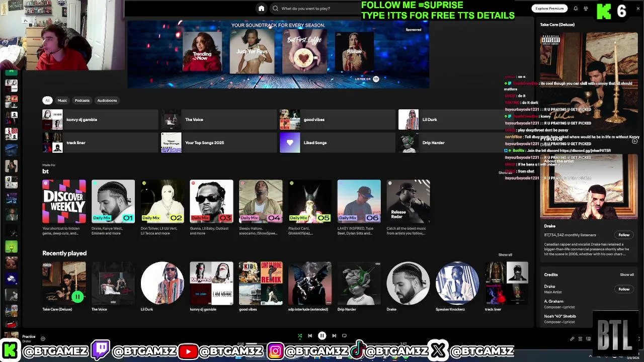Image resolution: width=644 pixels, height=362 pixels.
Task: Select the All filter chip
Action: (x=47, y=101)
